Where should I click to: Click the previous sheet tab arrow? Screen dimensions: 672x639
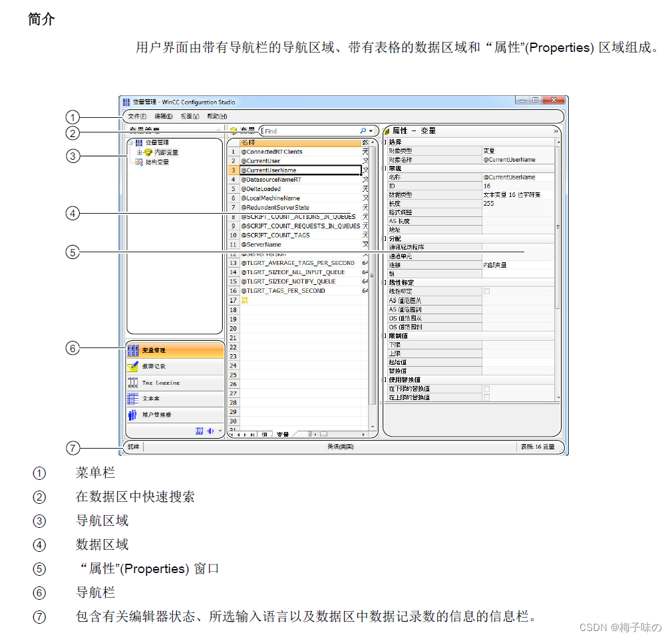pyautogui.click(x=239, y=435)
